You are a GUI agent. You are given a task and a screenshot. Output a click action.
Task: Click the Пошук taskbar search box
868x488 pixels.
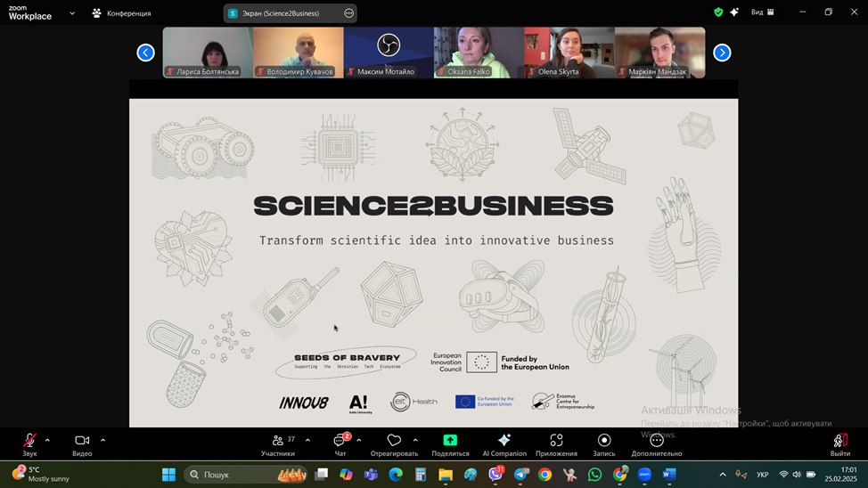pos(245,475)
